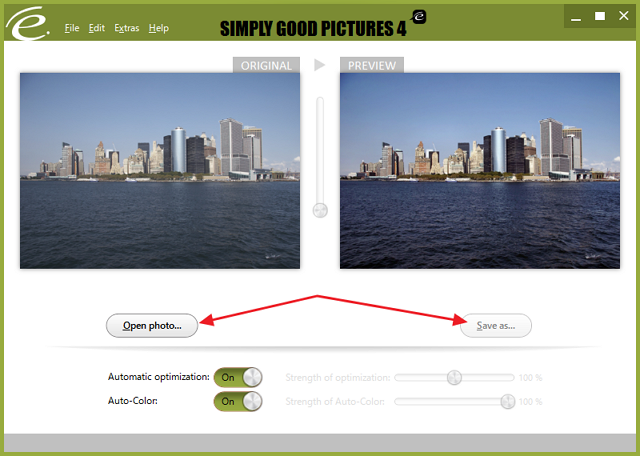Open the File menu
The image size is (640, 456).
[72, 28]
